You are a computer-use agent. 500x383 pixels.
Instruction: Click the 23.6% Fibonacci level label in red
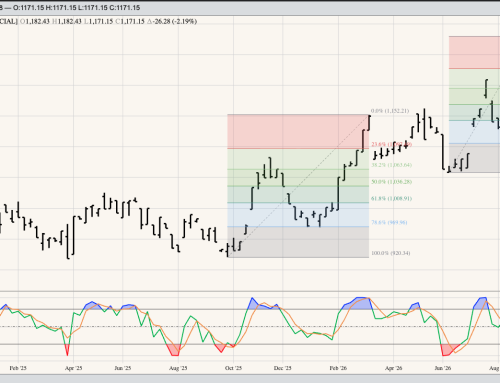pyautogui.click(x=391, y=144)
